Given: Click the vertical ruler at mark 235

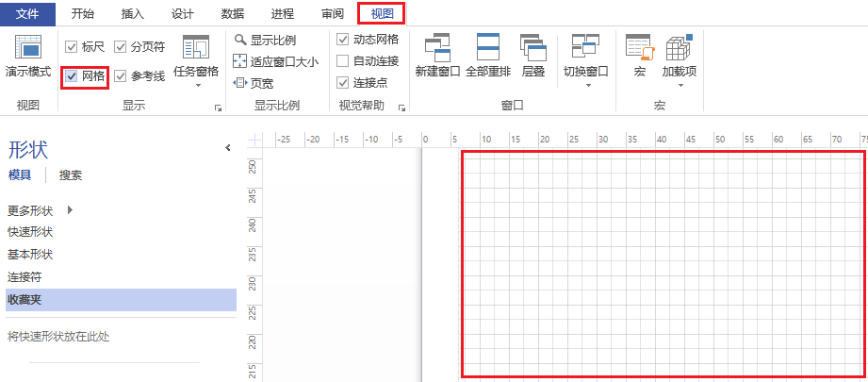Looking at the screenshot, I should point(254,254).
